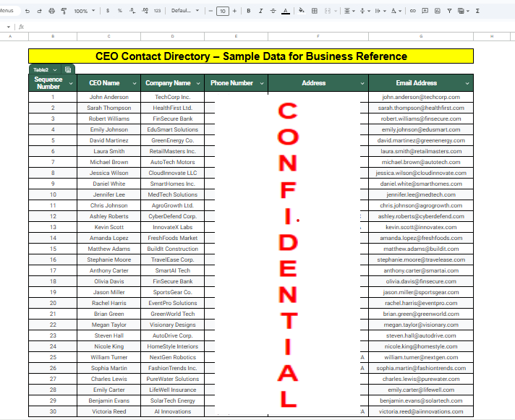
Task: Click the font size field showing 10
Action: [223, 11]
